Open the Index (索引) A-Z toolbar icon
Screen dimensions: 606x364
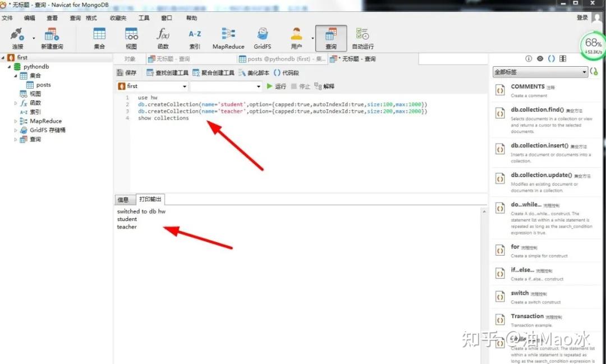(195, 38)
